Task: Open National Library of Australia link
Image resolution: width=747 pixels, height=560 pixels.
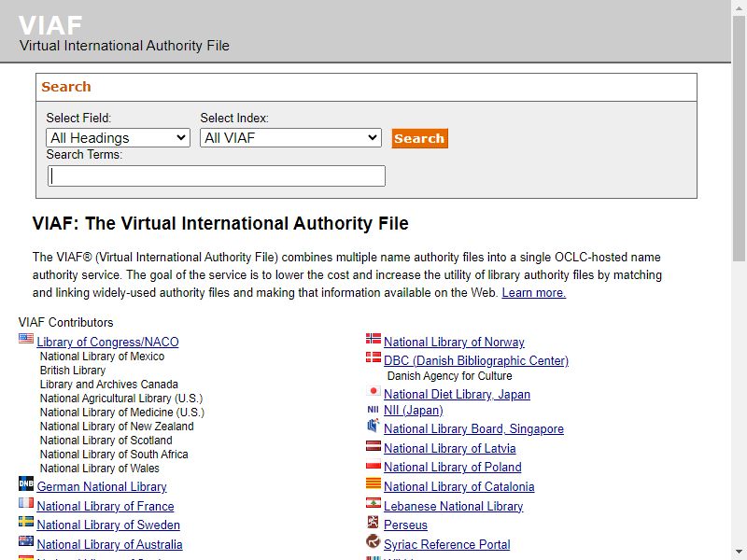Action: (109, 544)
